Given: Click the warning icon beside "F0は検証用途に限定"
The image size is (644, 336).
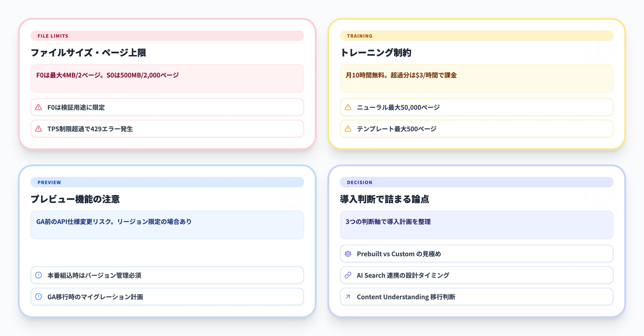Looking at the screenshot, I should pos(39,108).
